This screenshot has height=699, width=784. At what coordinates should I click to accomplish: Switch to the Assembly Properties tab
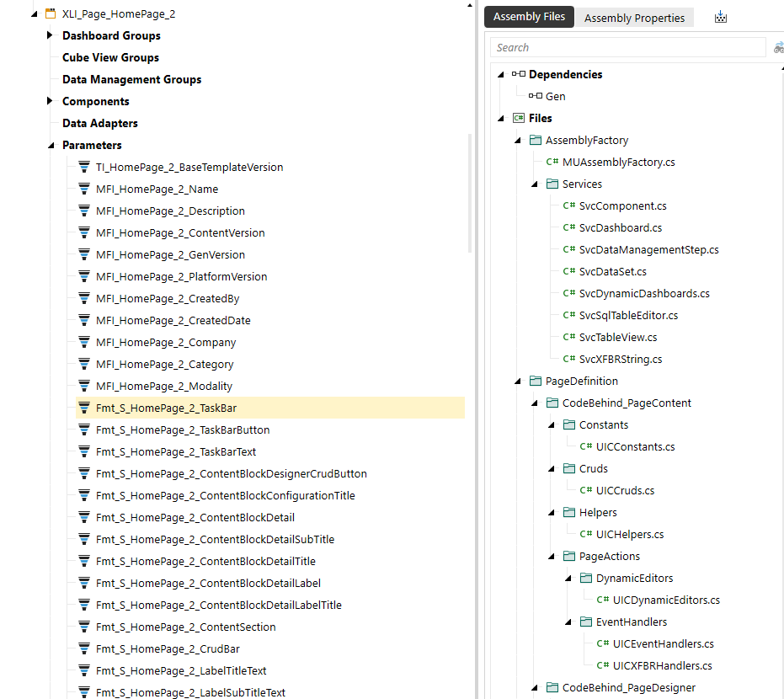click(634, 18)
